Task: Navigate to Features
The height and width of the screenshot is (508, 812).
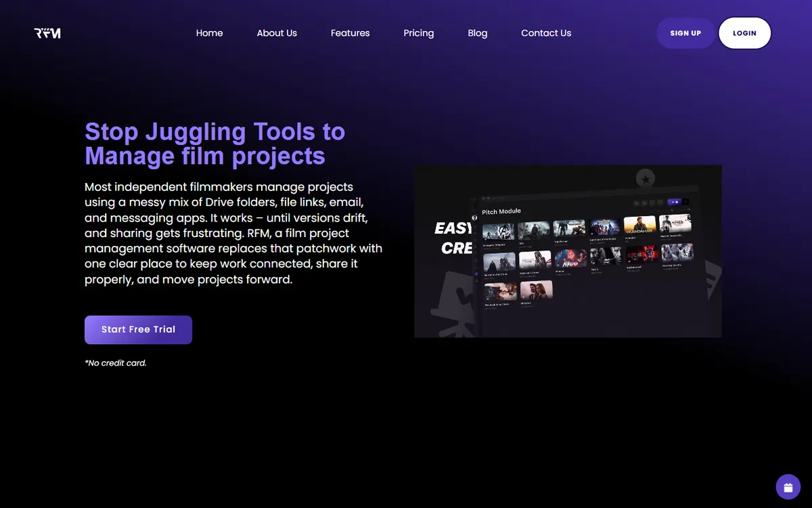Action: (350, 33)
